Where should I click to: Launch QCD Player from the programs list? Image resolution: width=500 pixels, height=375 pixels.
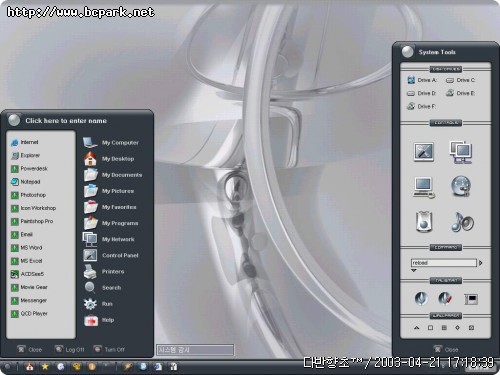(x=29, y=314)
